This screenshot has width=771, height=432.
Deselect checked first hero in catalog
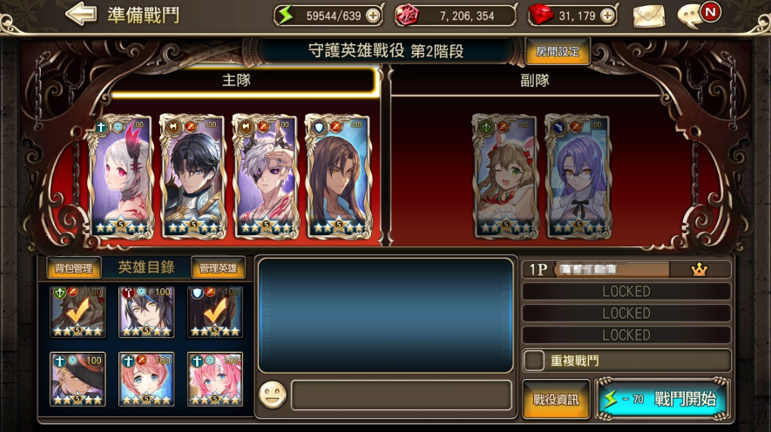[x=78, y=312]
